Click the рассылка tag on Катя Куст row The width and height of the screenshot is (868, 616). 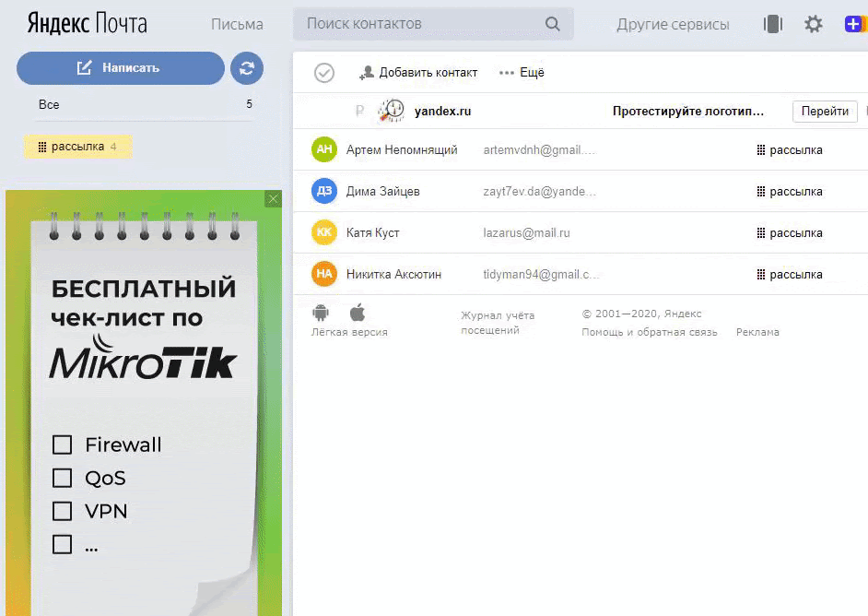790,233
